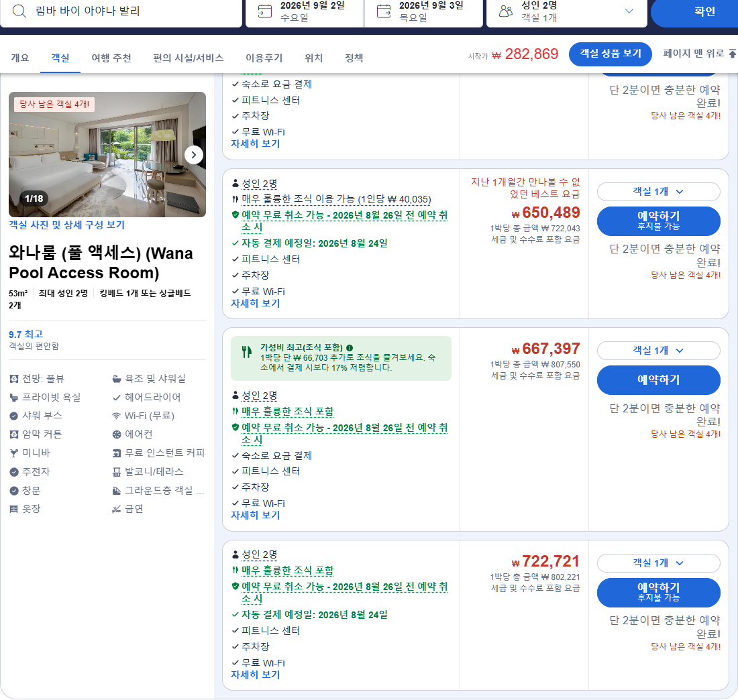
Task: Click the destination search field 림바 바이 아야나 발리
Action: click(121, 11)
